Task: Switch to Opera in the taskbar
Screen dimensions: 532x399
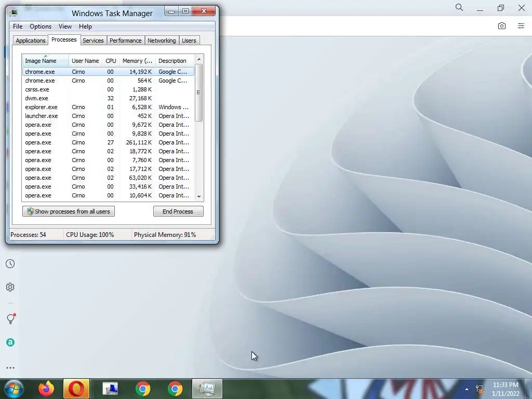Action: point(76,389)
